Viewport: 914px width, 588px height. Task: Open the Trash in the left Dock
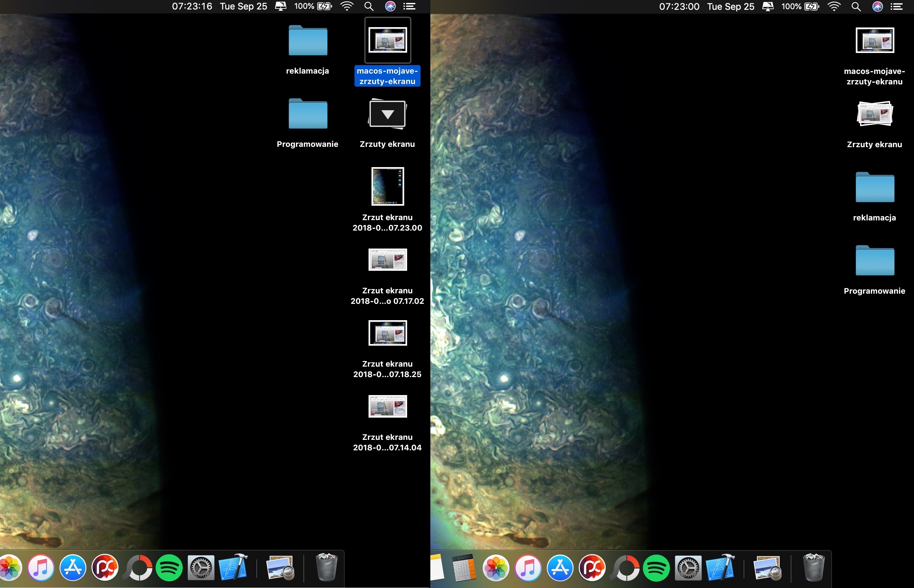pyautogui.click(x=326, y=567)
